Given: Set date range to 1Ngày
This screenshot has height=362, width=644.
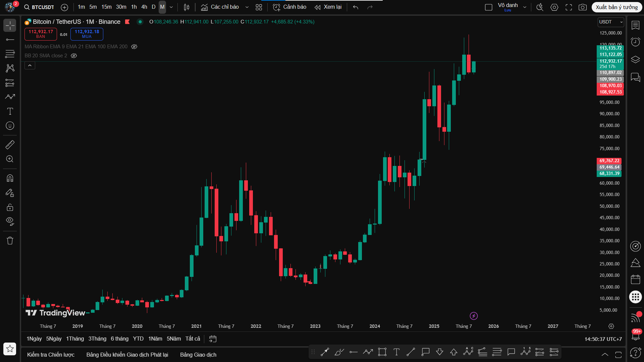Looking at the screenshot, I should point(34,339).
